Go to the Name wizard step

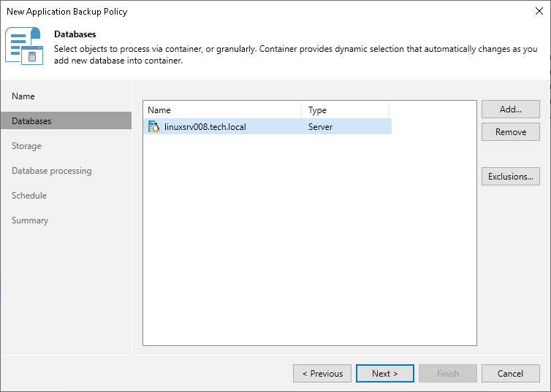23,96
